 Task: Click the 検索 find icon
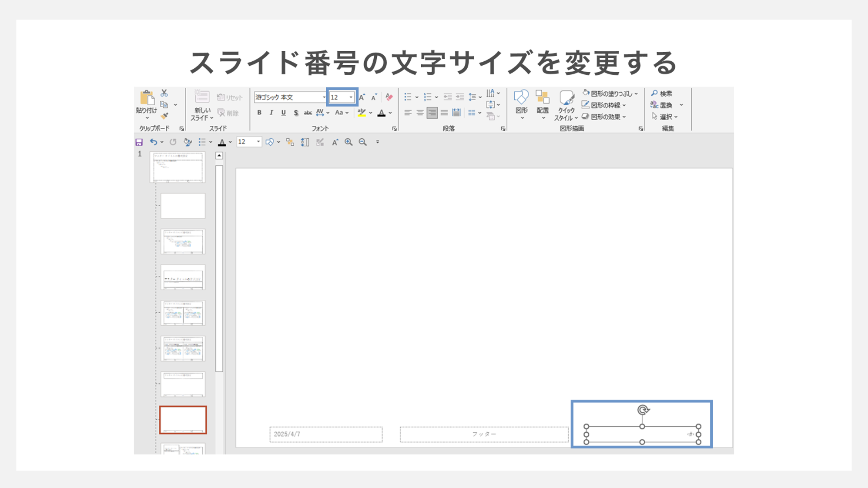[661, 94]
